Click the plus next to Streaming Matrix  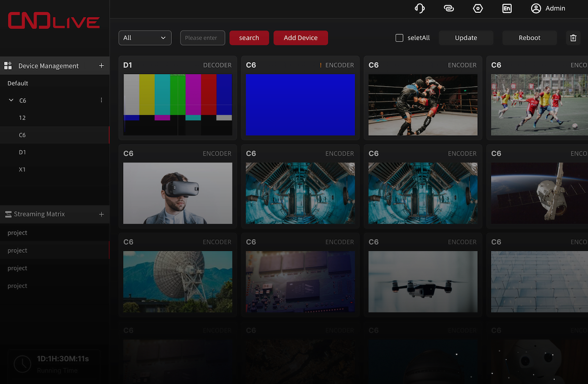(x=101, y=214)
